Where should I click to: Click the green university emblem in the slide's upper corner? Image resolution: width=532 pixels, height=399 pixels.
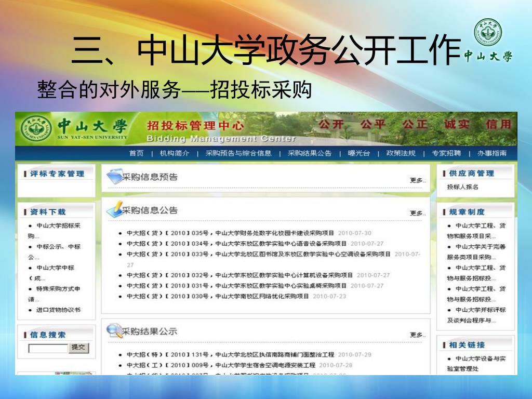[487, 32]
